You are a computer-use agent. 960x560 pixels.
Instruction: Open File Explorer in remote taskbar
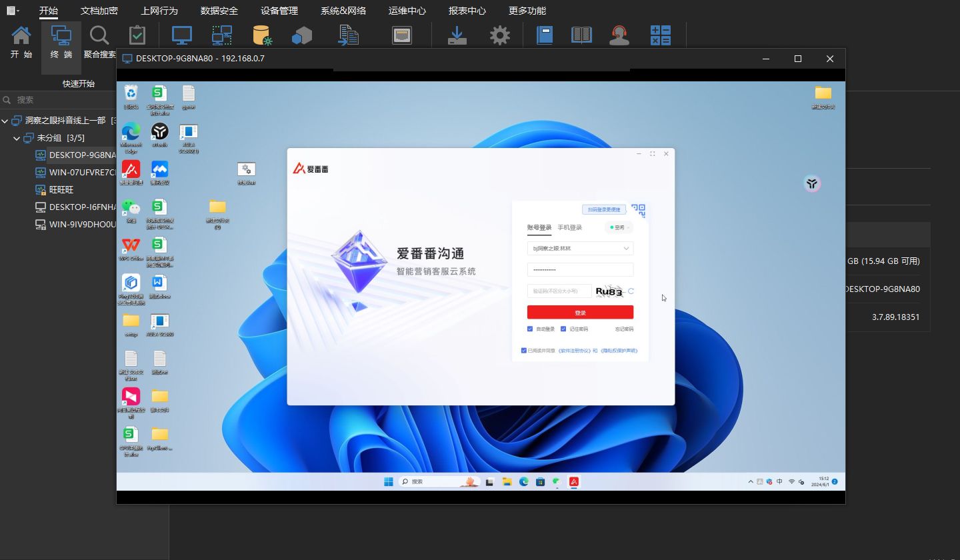(x=507, y=481)
